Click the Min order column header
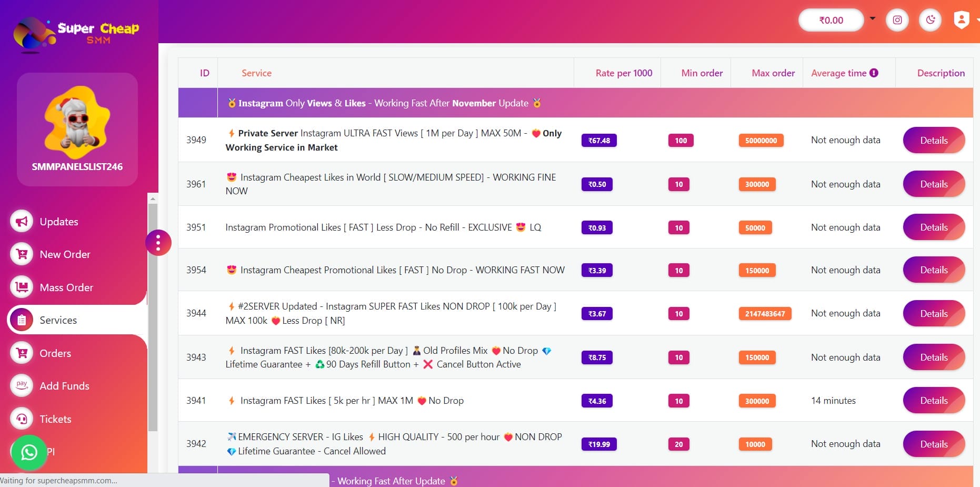 click(x=702, y=73)
